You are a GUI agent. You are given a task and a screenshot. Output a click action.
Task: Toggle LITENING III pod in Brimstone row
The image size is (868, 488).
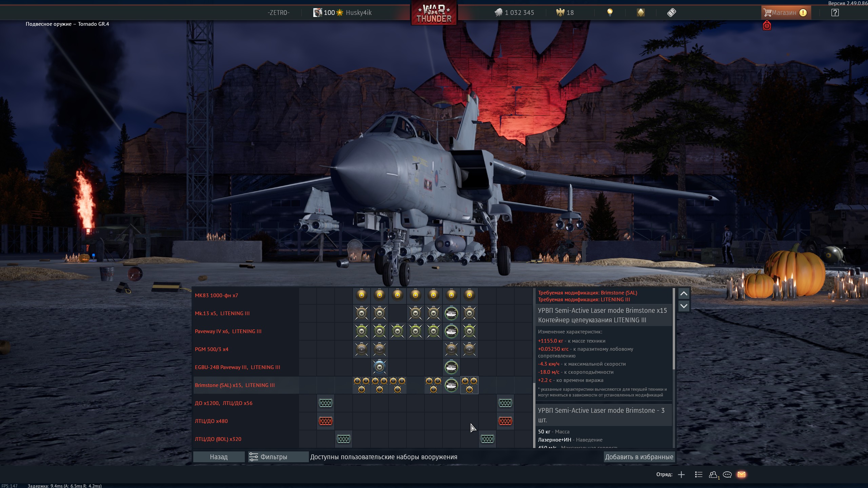click(x=451, y=385)
